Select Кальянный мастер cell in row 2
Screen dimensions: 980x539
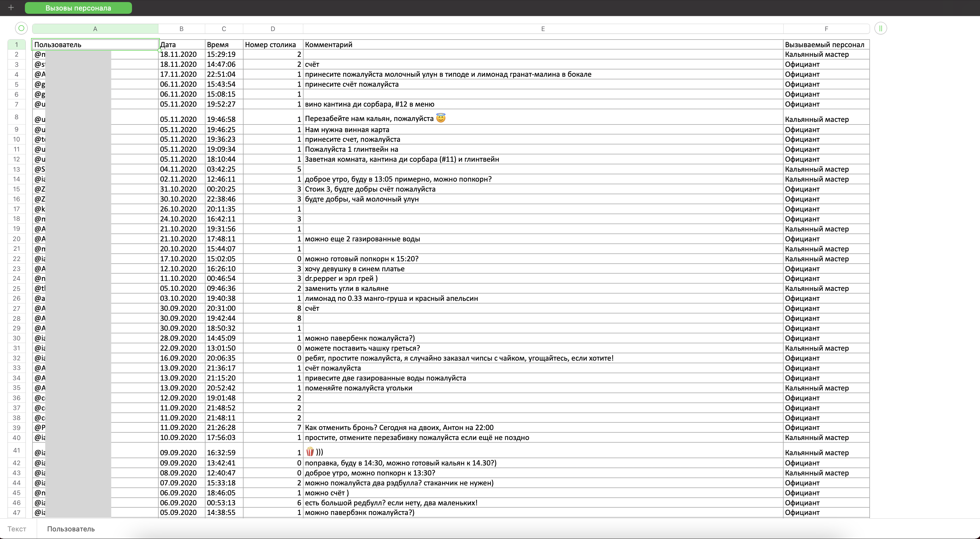click(826, 54)
